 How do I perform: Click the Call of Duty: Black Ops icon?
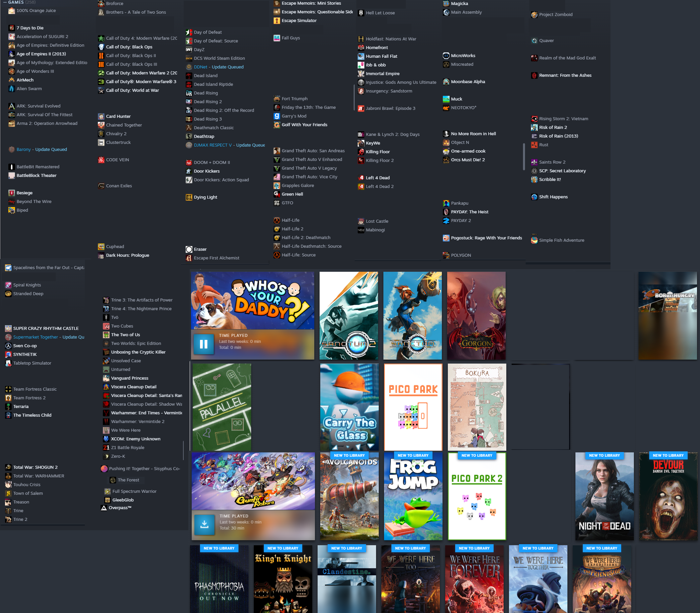(101, 47)
